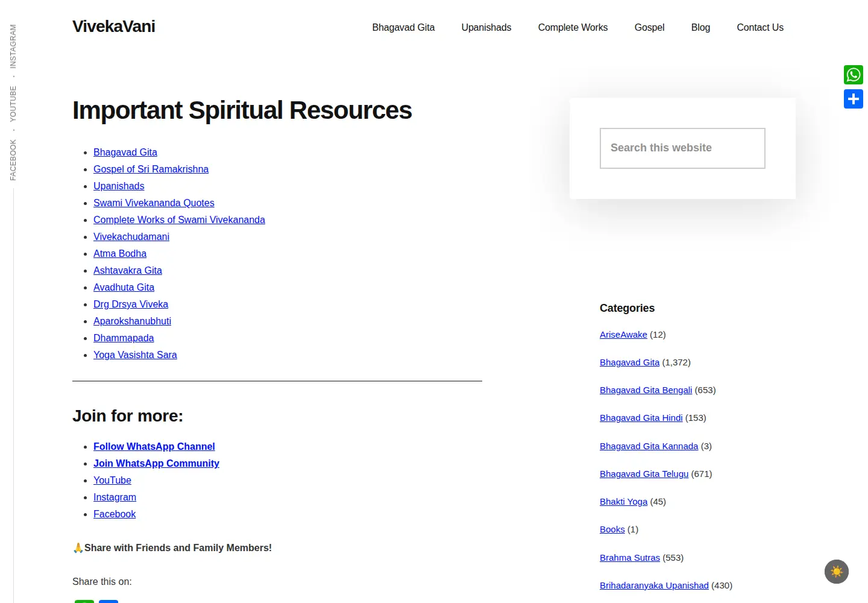
Task: Click the Search this website field
Action: [682, 148]
